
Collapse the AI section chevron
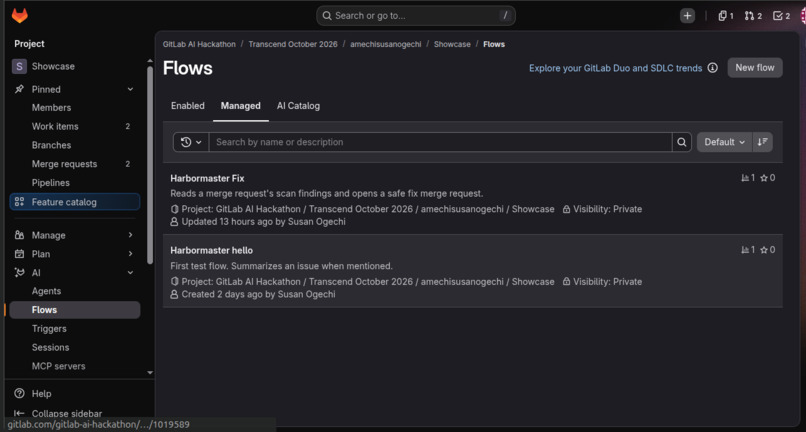(130, 273)
